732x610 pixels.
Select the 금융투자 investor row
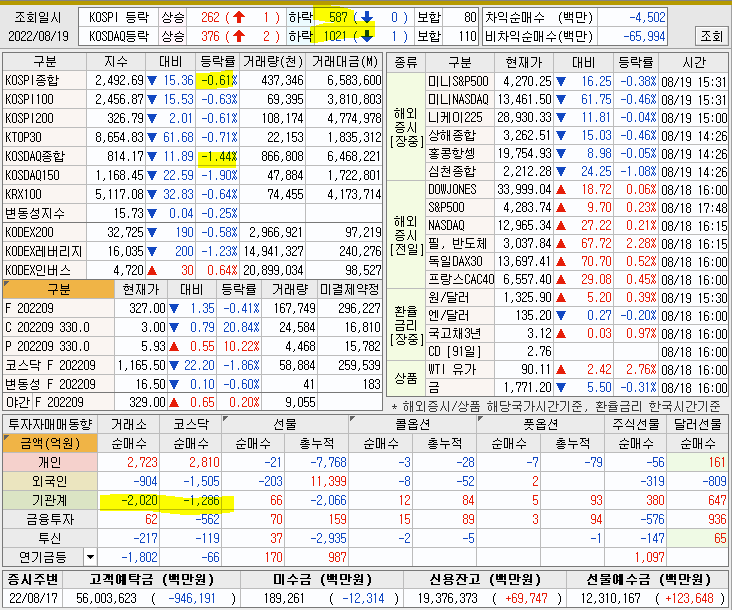[365, 519]
